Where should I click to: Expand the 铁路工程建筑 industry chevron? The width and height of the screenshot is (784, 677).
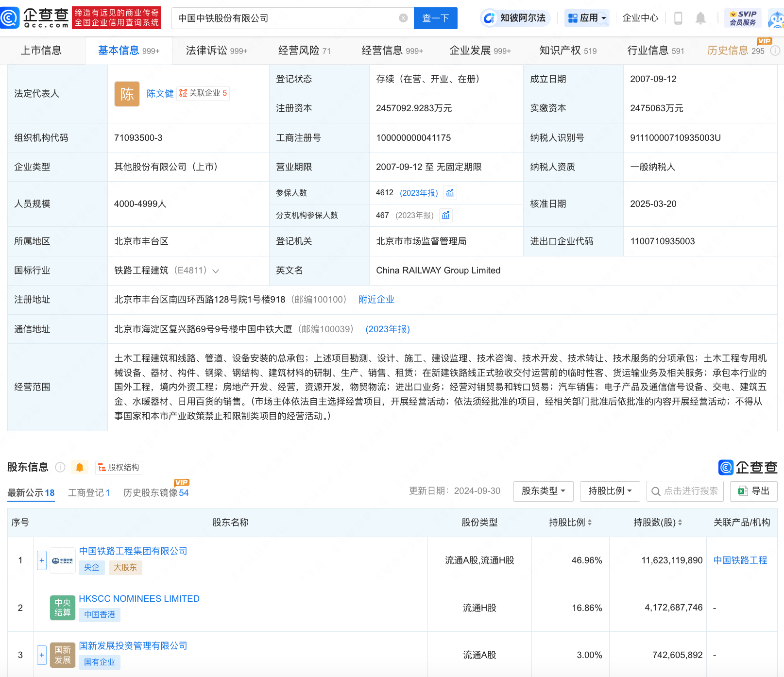click(216, 271)
